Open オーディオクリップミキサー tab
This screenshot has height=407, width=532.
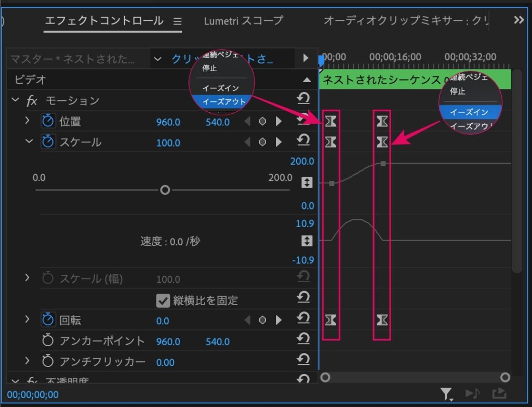pyautogui.click(x=406, y=21)
